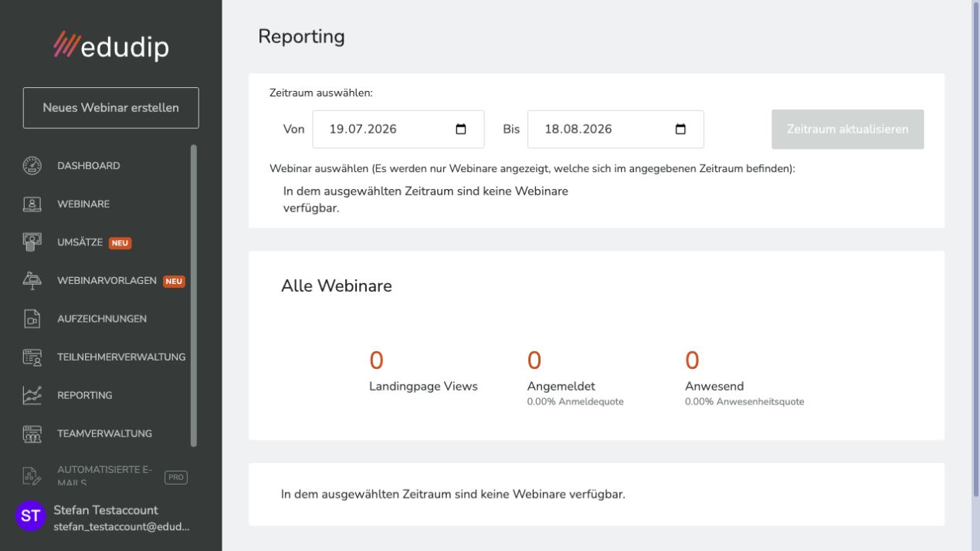Click the Reporting page title

pyautogui.click(x=302, y=37)
